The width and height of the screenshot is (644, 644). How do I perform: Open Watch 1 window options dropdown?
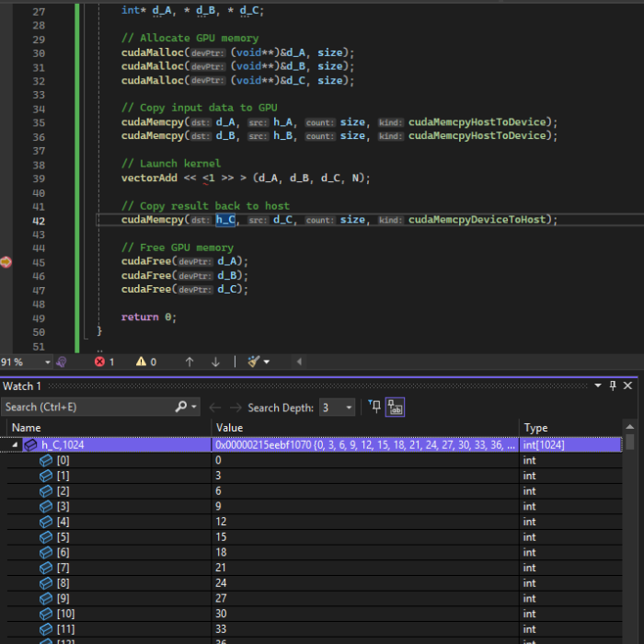pos(598,385)
